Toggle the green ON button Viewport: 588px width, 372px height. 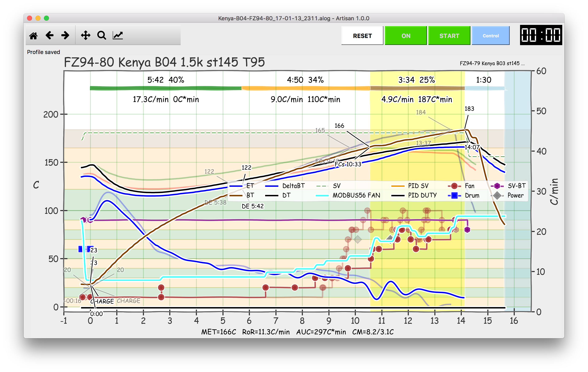coord(406,36)
